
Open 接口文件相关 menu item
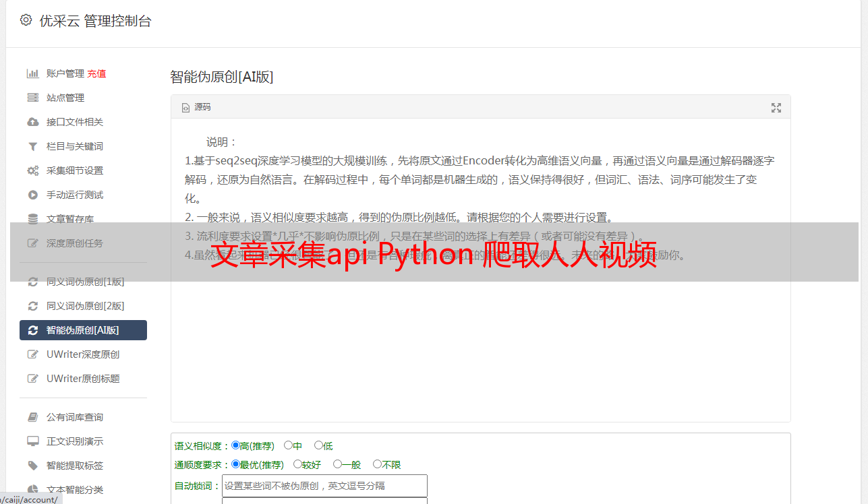click(x=75, y=122)
